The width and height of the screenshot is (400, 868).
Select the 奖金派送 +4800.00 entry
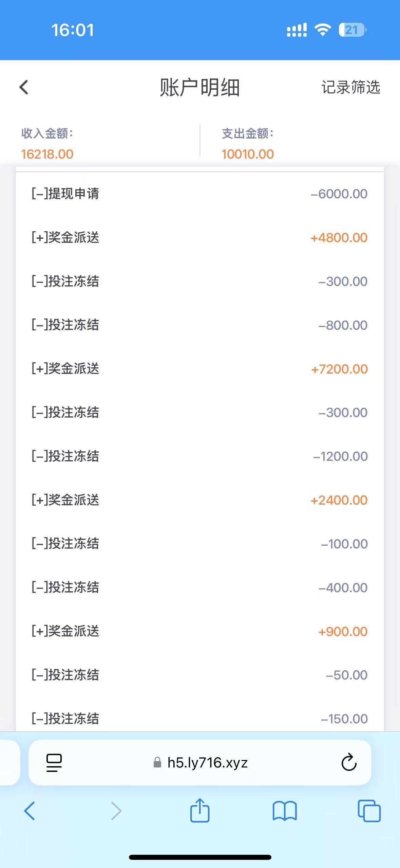pyautogui.click(x=199, y=238)
